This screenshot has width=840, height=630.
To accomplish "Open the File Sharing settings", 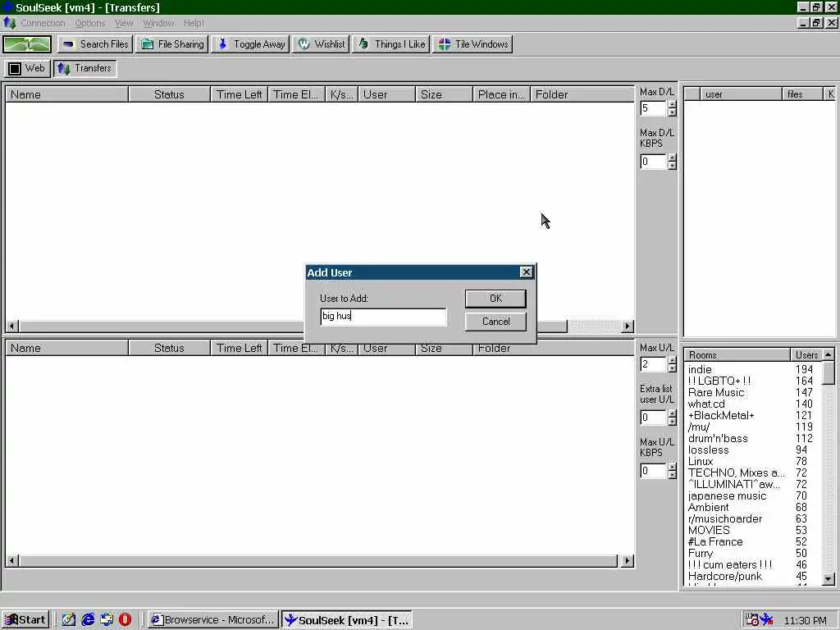I will point(172,44).
